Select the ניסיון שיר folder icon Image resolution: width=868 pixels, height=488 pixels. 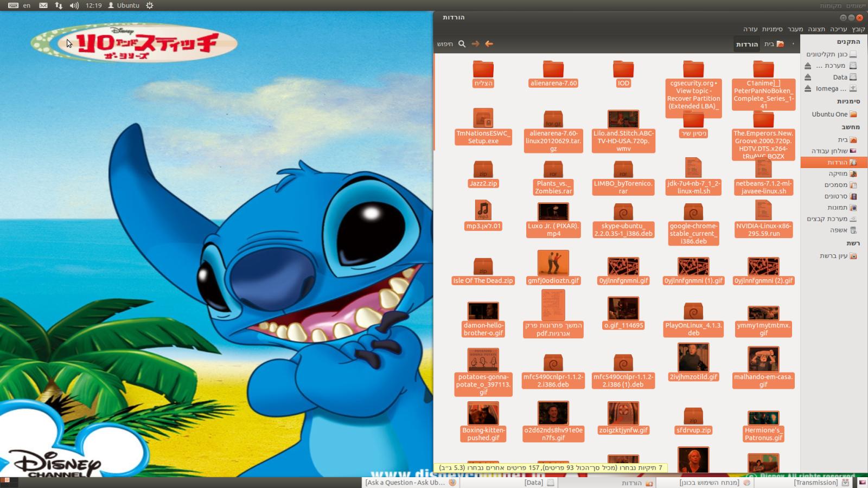693,119
